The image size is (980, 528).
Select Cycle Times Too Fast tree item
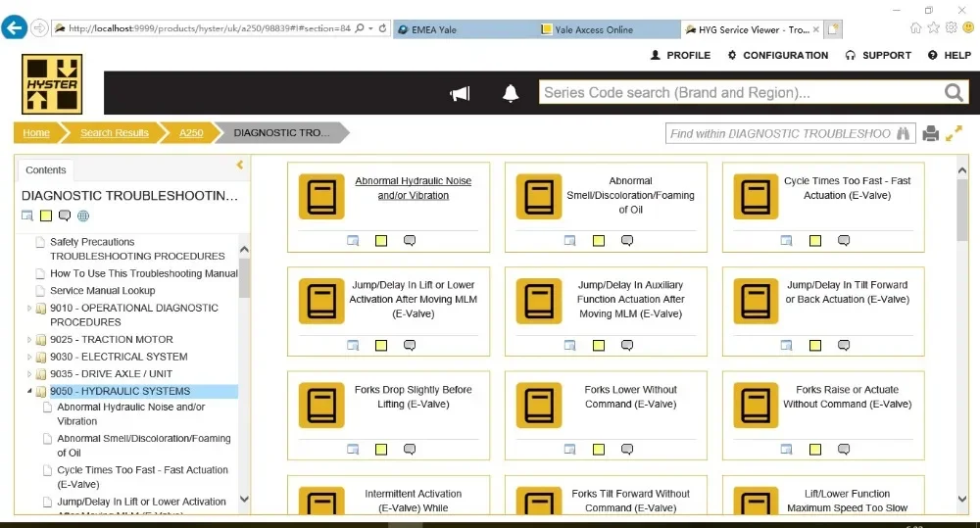(x=142, y=477)
